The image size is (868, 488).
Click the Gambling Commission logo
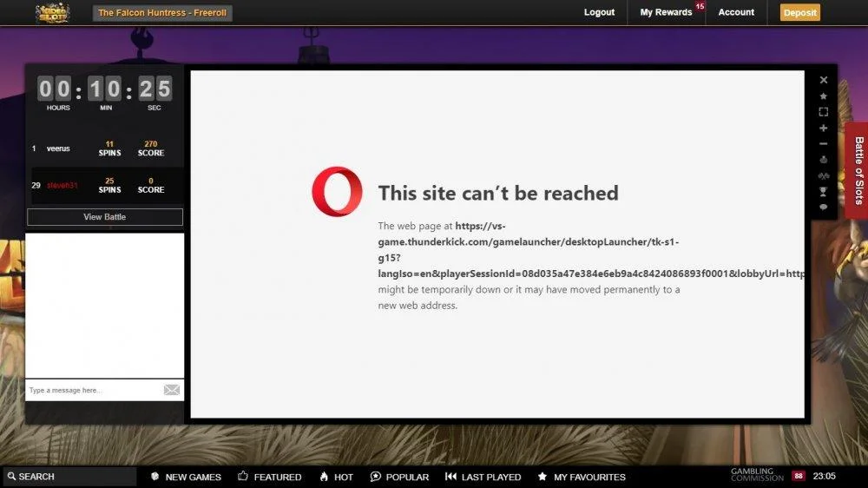click(x=757, y=475)
